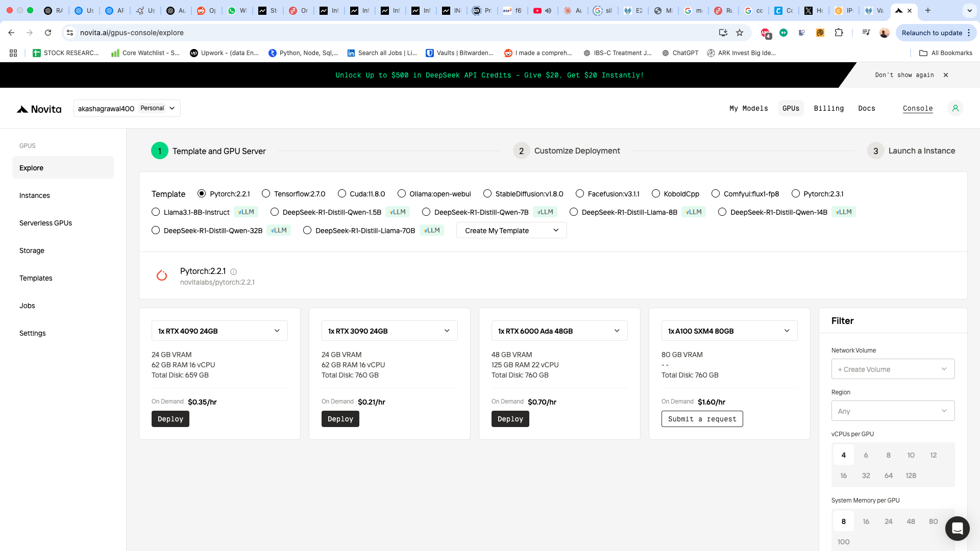This screenshot has width=980, height=551.
Task: Choose 16 vCPUs per GPU filter
Action: point(843,475)
